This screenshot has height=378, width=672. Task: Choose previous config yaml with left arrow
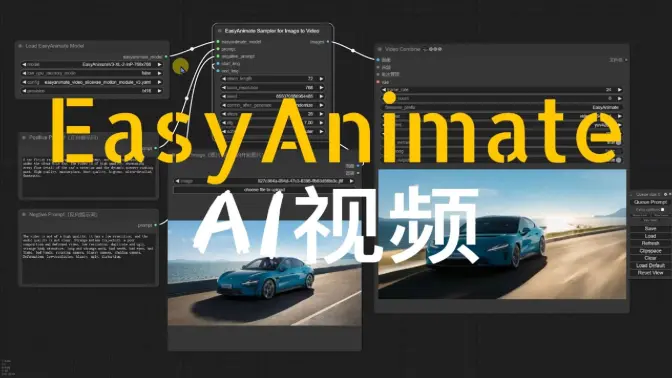coord(24,82)
